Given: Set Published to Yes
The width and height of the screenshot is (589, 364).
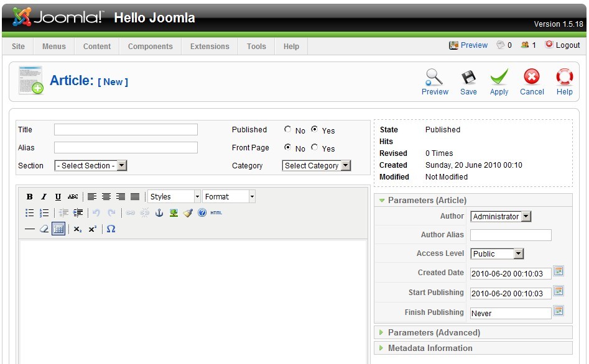Looking at the screenshot, I should [x=315, y=129].
